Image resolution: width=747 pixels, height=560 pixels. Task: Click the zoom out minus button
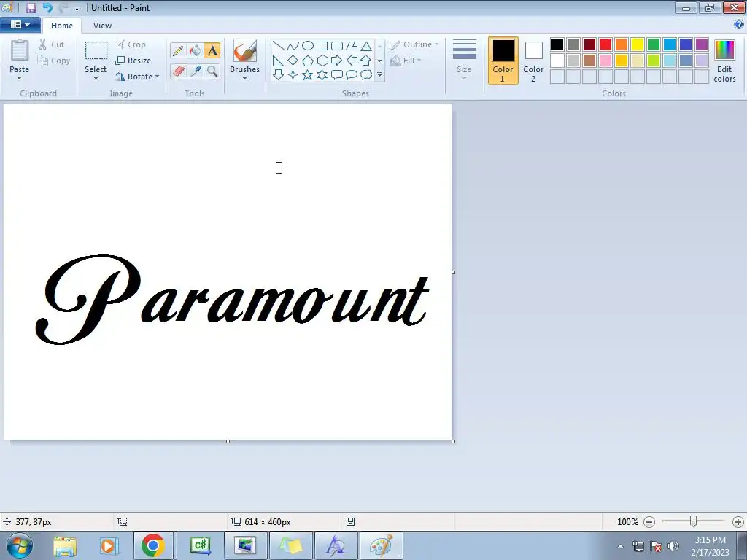tap(649, 522)
